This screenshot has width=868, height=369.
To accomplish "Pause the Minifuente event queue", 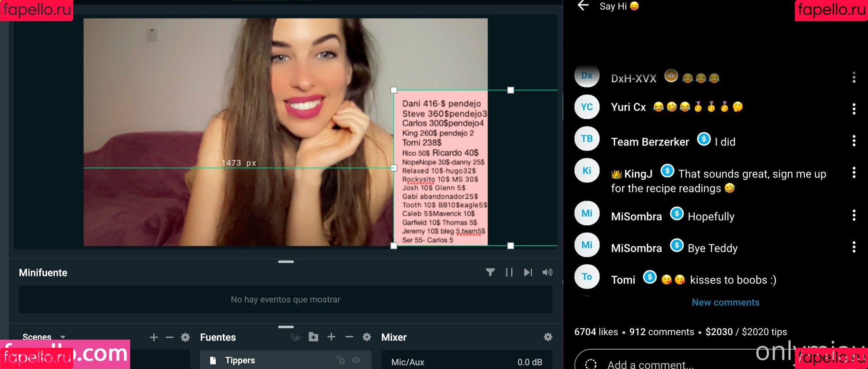I will 509,272.
